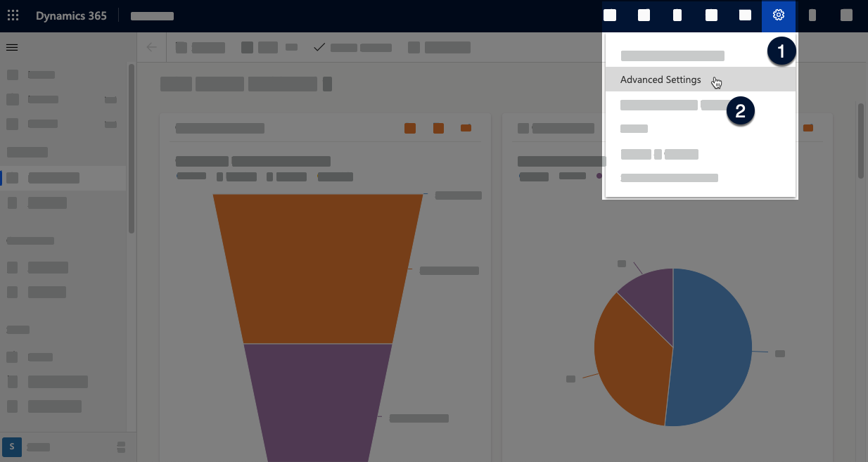Click the left navigation scrollbar
The width and height of the screenshot is (868, 462).
pyautogui.click(x=132, y=148)
